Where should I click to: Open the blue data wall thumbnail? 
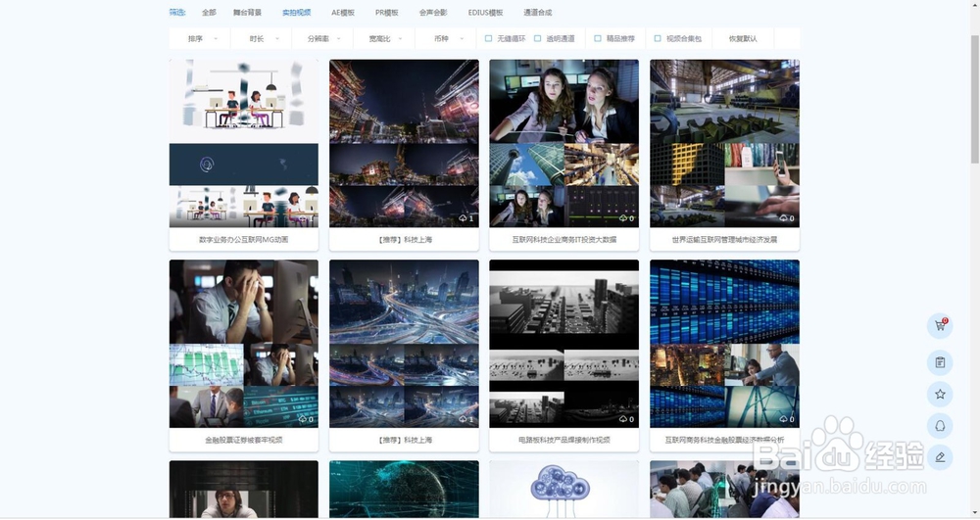[724, 344]
